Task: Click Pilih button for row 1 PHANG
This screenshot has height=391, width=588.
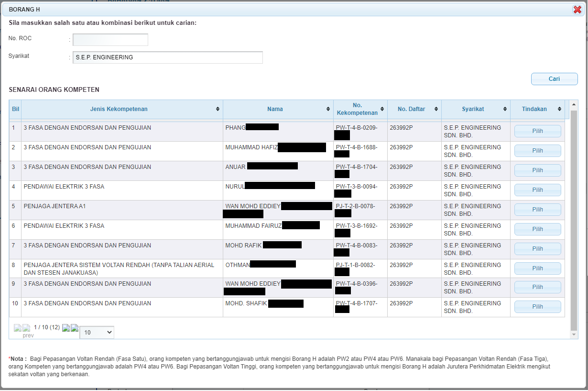Action: [537, 131]
